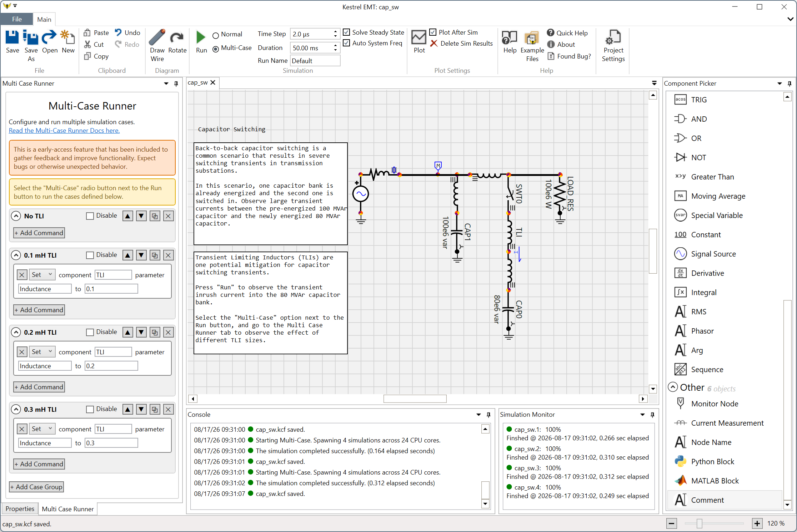Click Quick Help
The image size is (797, 532).
pos(567,33)
